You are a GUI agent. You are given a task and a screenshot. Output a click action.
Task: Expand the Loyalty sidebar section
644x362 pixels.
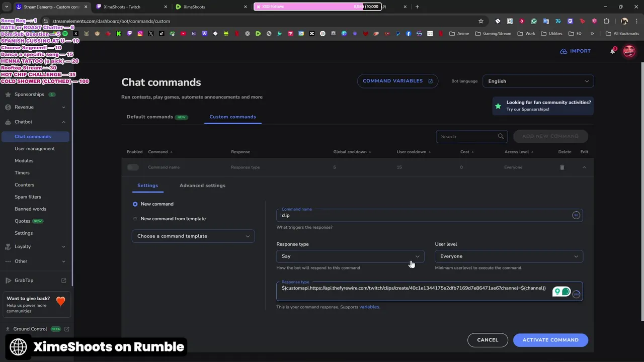[63, 246]
